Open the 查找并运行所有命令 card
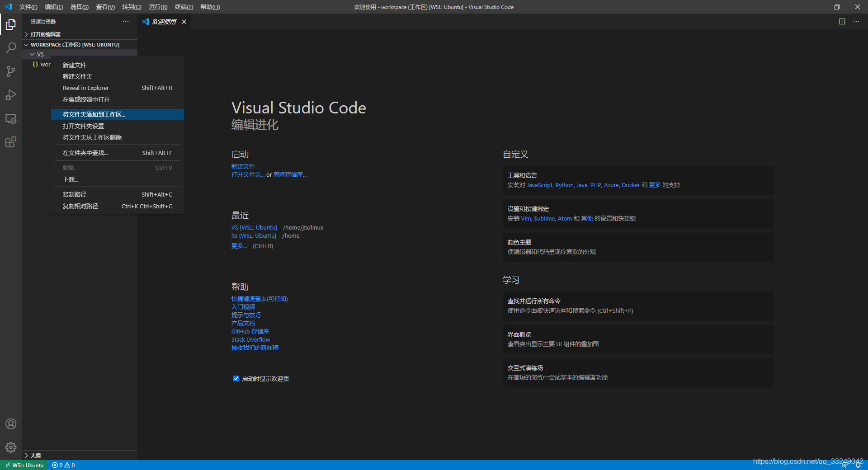The image size is (868, 470). pyautogui.click(x=638, y=306)
